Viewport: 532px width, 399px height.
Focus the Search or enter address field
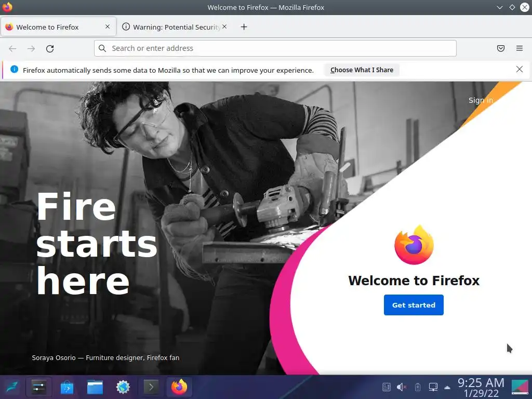(x=275, y=48)
